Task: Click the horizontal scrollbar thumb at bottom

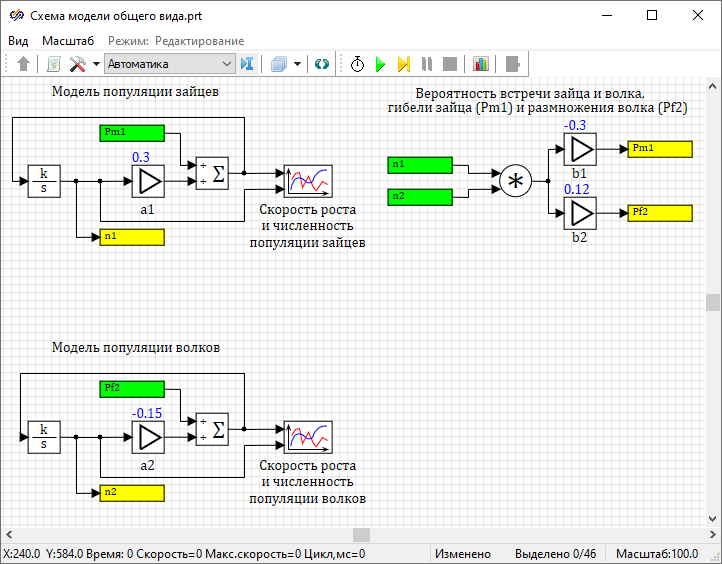Action: click(x=361, y=534)
